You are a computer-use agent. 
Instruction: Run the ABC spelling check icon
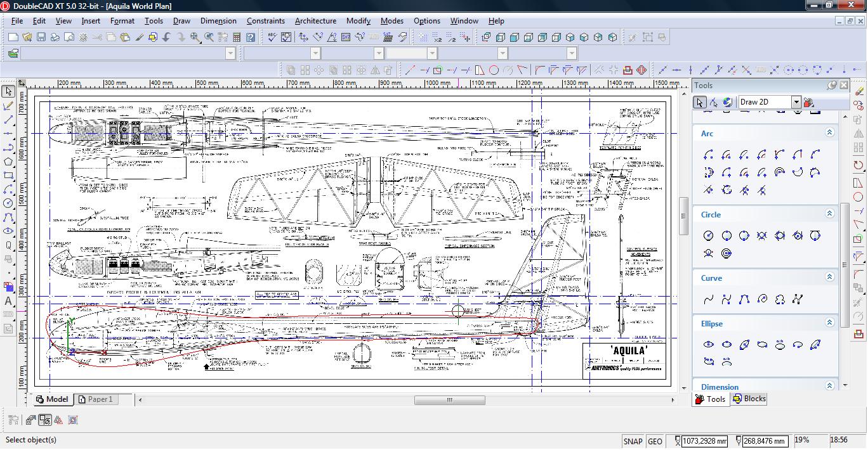coord(272,37)
